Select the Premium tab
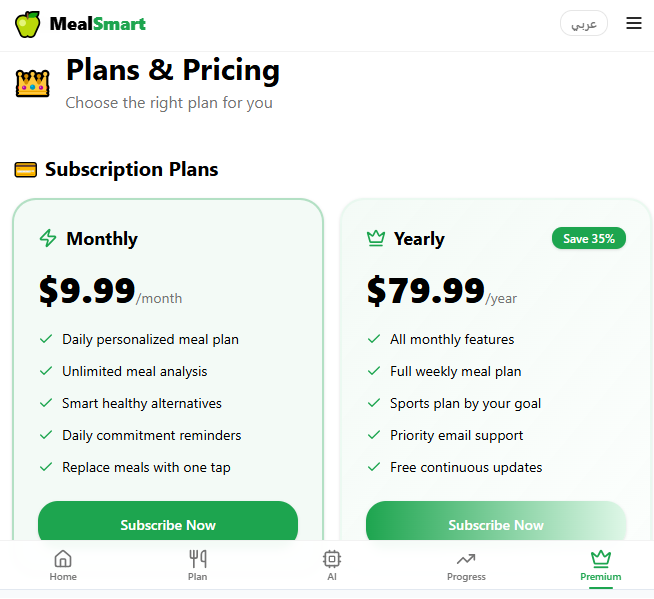The width and height of the screenshot is (654, 599). [x=600, y=565]
